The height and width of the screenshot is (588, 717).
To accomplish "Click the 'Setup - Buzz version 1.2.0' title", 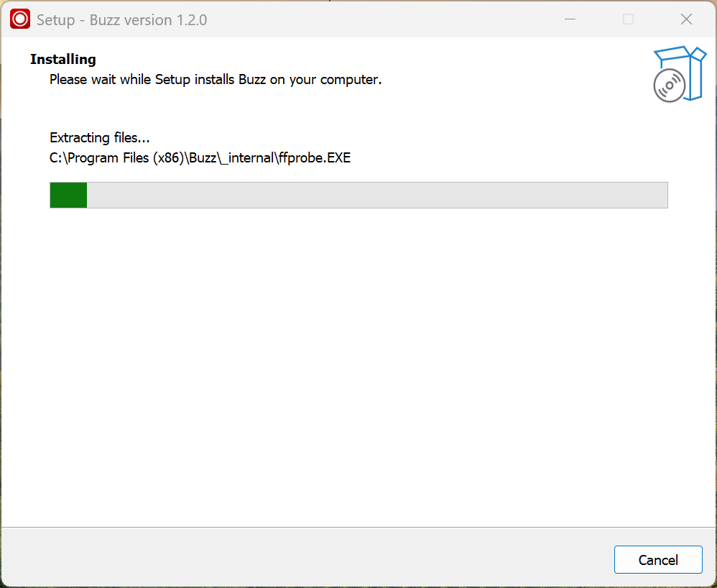I will [121, 20].
